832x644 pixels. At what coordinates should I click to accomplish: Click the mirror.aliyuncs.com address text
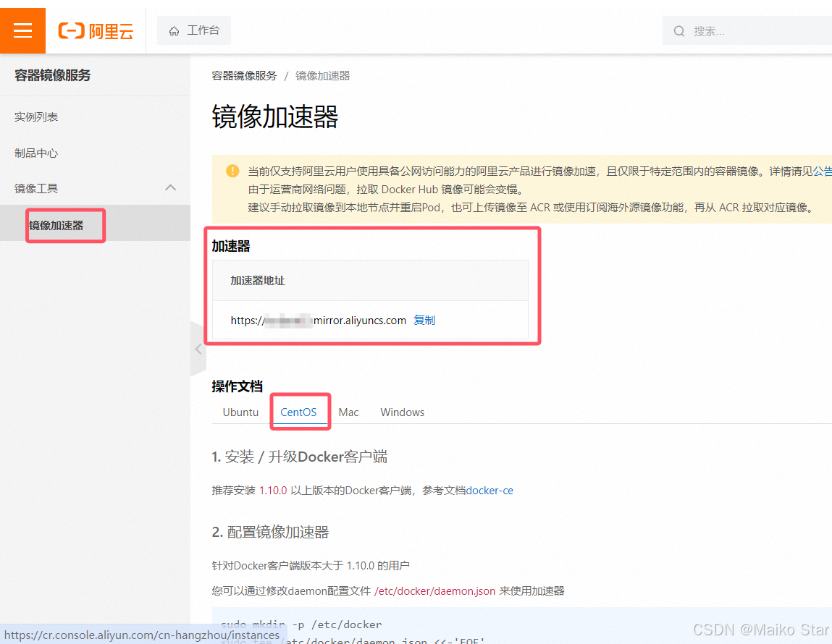pyautogui.click(x=319, y=320)
